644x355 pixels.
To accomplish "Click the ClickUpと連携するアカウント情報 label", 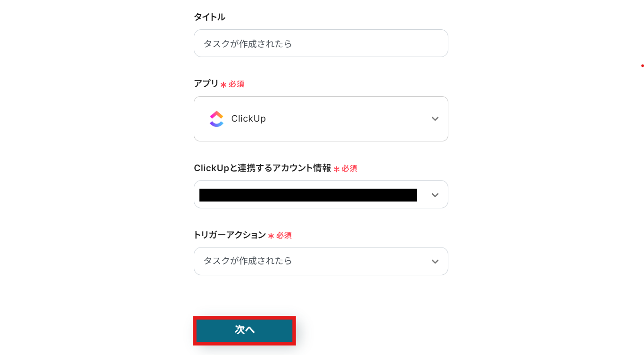I will click(x=262, y=168).
